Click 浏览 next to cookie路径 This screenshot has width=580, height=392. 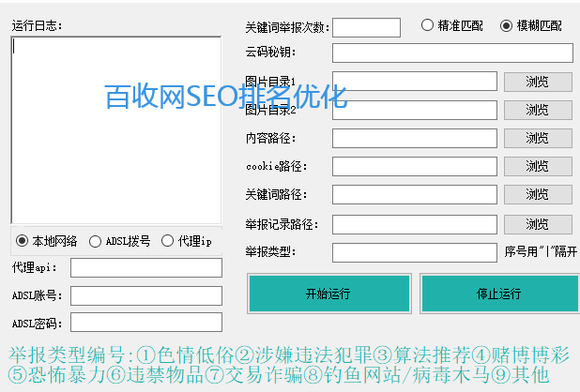538,166
